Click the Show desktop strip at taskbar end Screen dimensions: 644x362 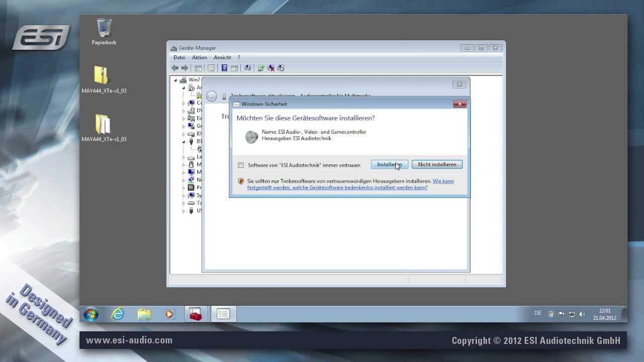click(624, 314)
